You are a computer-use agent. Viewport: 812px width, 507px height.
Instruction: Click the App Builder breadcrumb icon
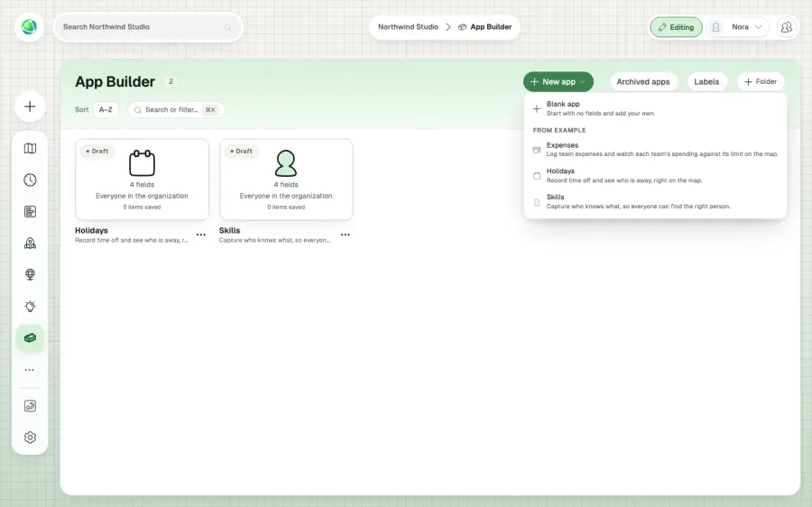pyautogui.click(x=463, y=27)
